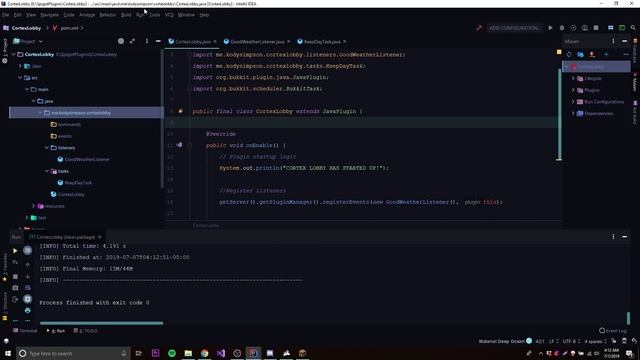Collapse the tasks package

coord(47,171)
